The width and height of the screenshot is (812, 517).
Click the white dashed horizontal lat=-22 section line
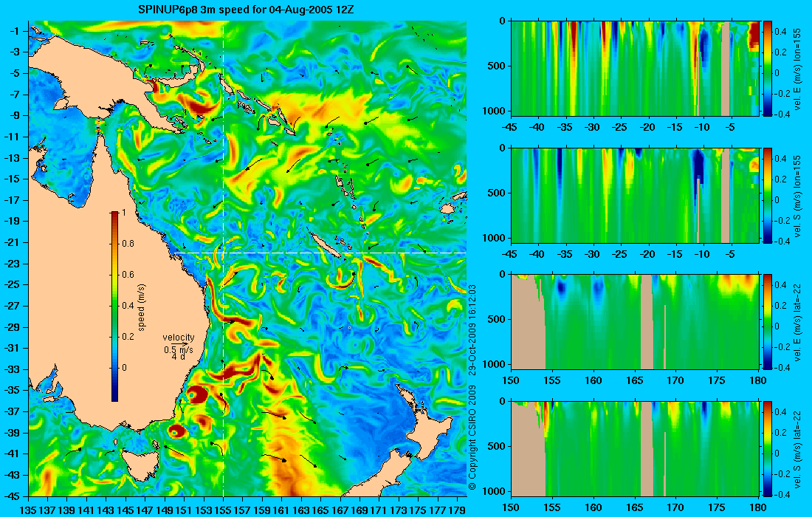(x=321, y=253)
